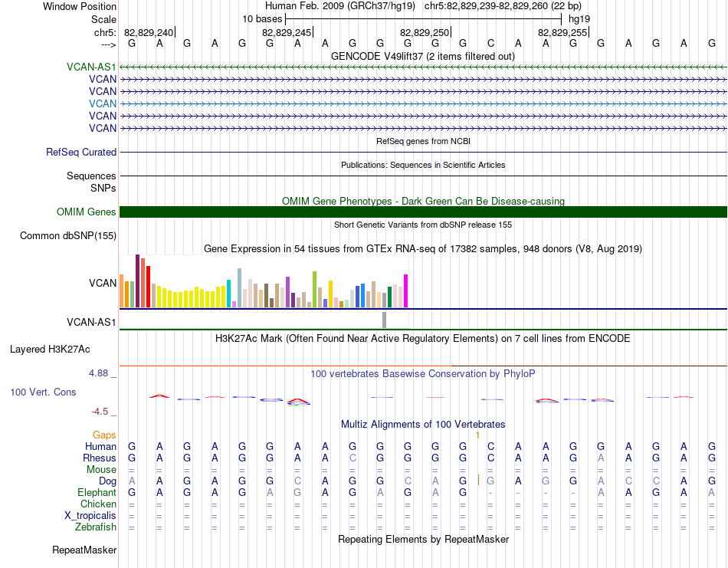728x568 pixels.
Task: Click the 100 Vert. Cons track label
Action: coord(43,392)
